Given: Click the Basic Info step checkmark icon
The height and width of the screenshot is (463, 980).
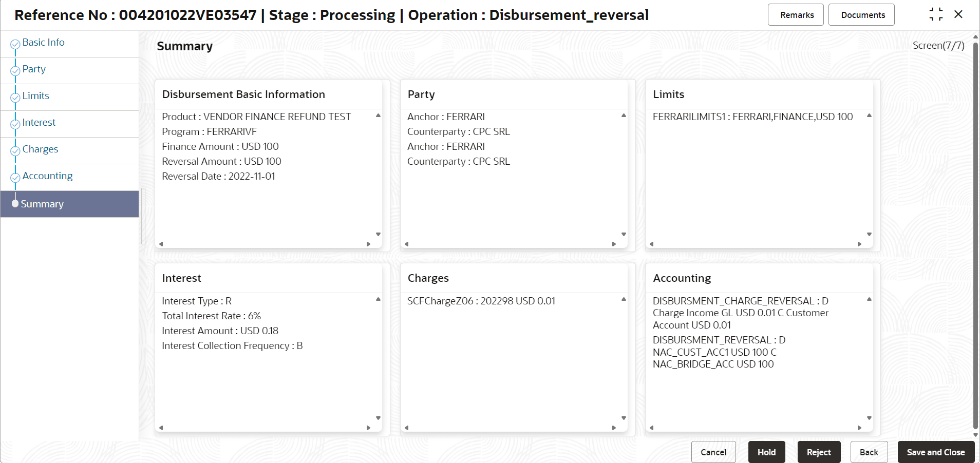Looking at the screenshot, I should pos(15,44).
